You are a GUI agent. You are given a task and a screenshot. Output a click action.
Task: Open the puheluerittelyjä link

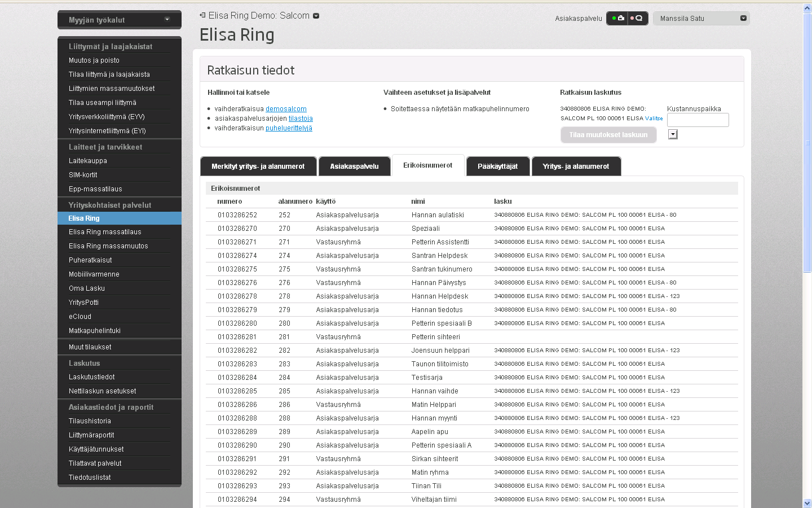289,128
